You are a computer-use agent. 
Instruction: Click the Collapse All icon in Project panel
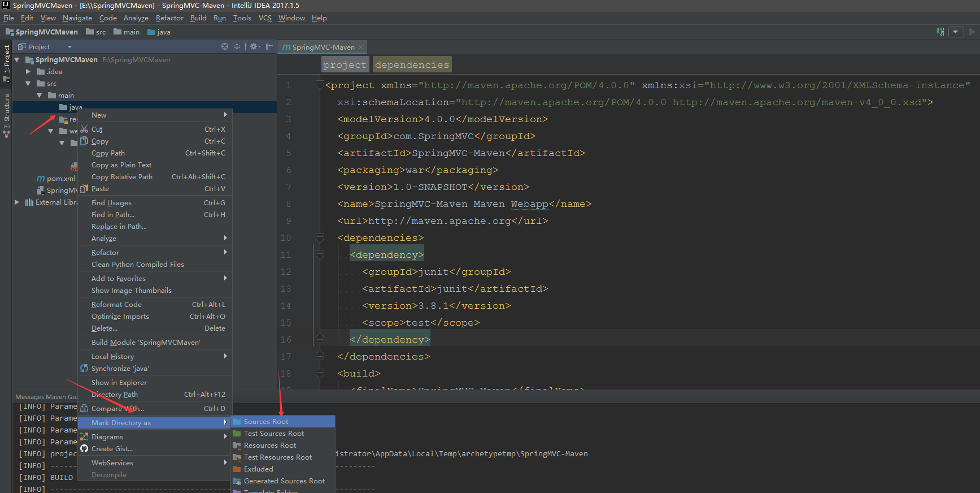tap(237, 46)
